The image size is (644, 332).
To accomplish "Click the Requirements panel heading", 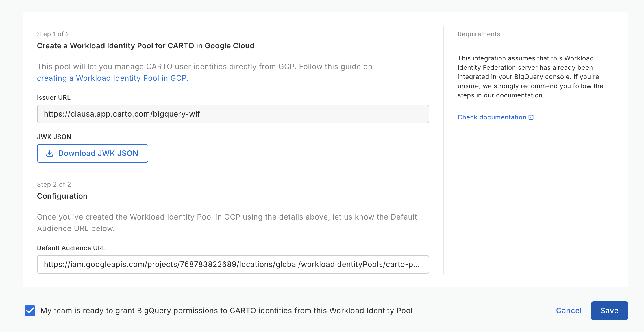I will pos(479,34).
